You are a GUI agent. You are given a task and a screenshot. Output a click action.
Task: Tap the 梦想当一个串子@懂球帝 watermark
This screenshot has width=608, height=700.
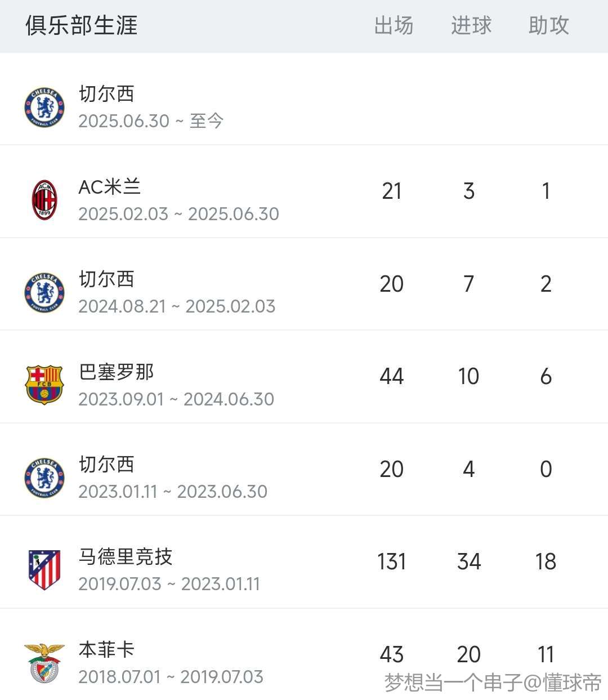click(x=493, y=683)
